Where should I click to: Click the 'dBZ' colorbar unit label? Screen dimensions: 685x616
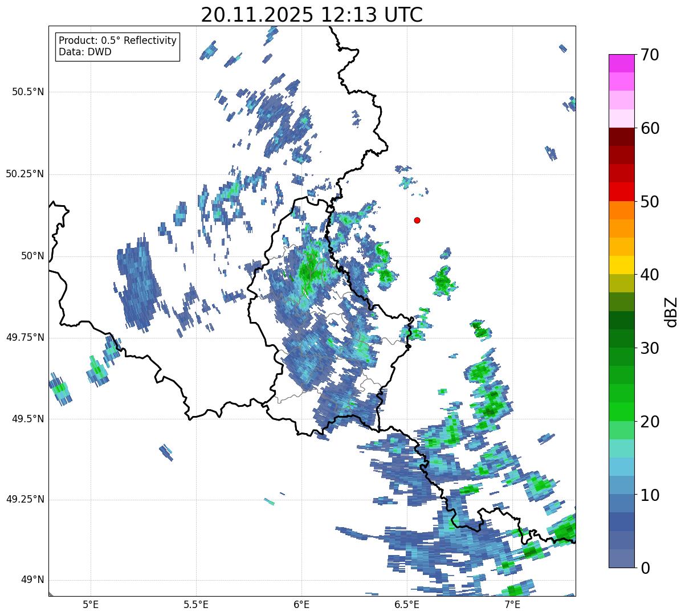pos(672,312)
